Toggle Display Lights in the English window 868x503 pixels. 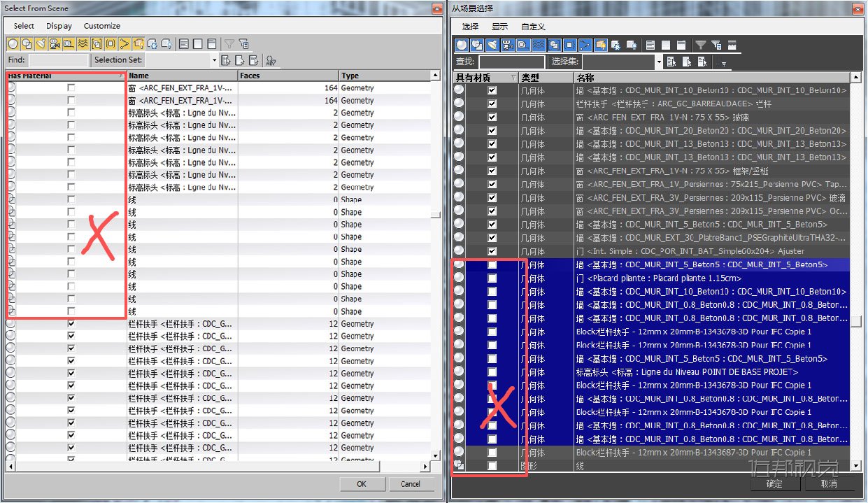pos(41,44)
